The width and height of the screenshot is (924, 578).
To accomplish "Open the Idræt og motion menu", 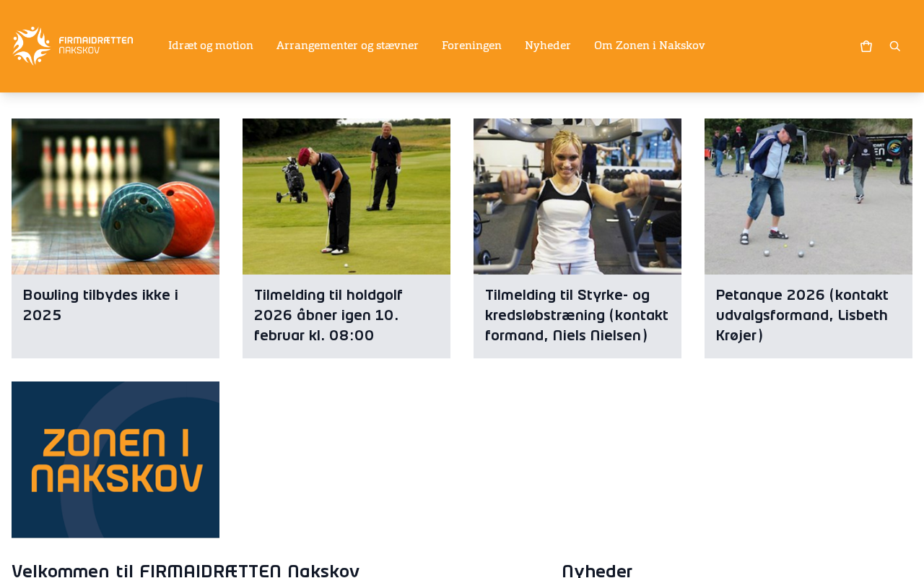I will click(211, 46).
